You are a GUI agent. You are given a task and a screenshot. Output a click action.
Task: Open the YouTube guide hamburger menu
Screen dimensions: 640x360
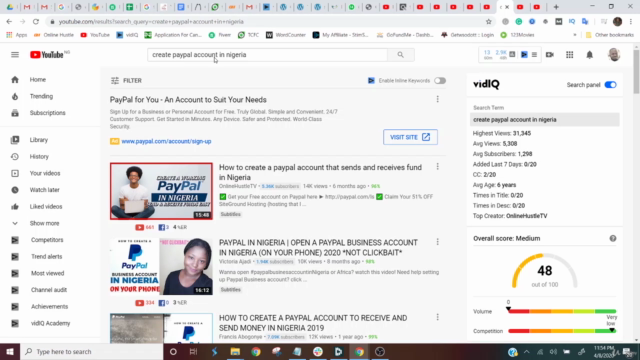click(x=15, y=55)
